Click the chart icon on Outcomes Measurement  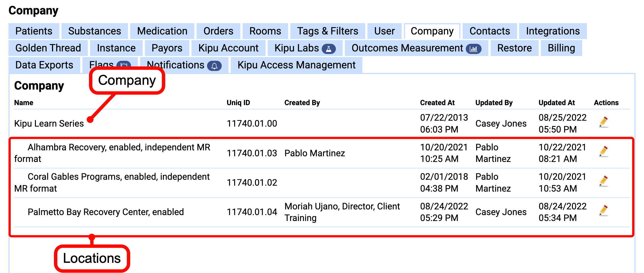tap(474, 49)
